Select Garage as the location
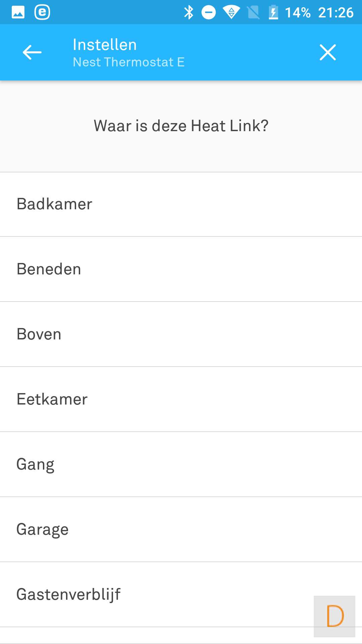The height and width of the screenshot is (644, 362). pos(181,530)
